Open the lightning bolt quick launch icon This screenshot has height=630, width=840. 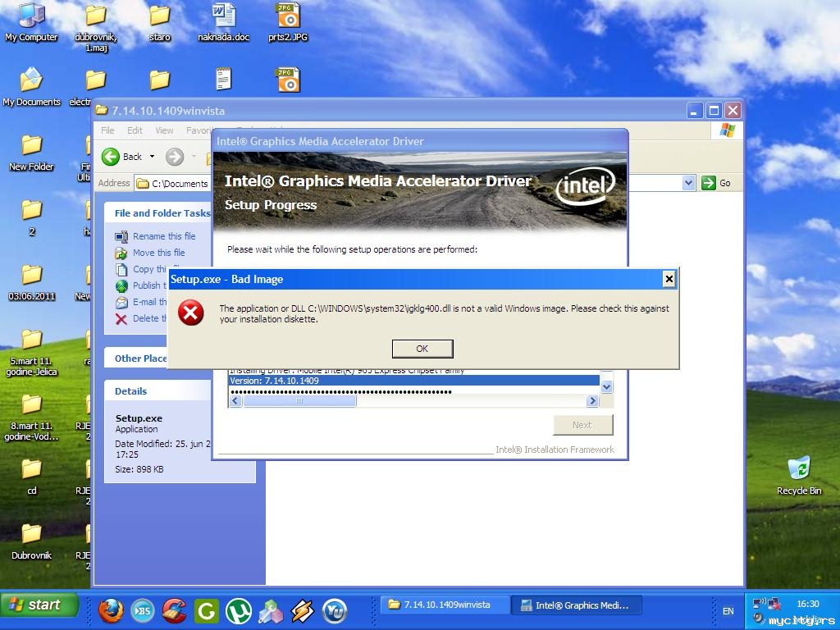pyautogui.click(x=303, y=610)
